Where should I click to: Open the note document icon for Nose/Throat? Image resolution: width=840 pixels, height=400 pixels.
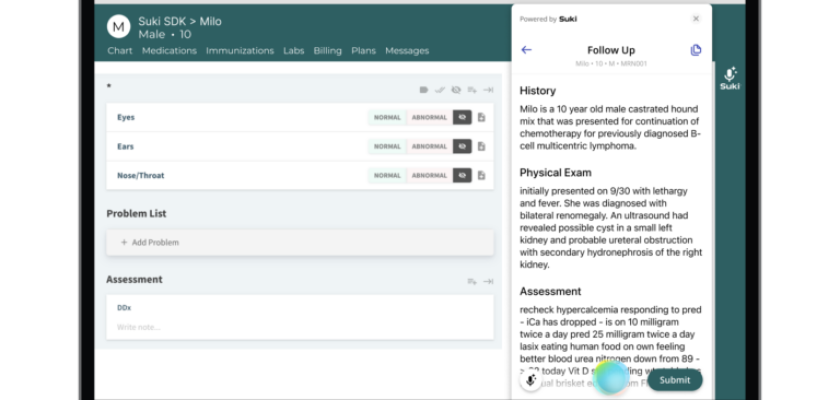pyautogui.click(x=481, y=175)
